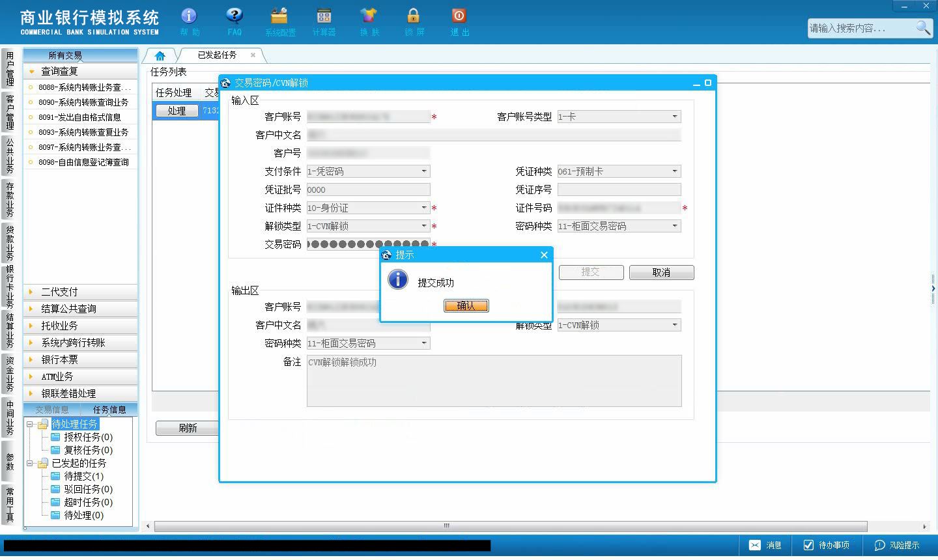This screenshot has height=560, width=938.
Task: Collapse 已发起的任务 tree node
Action: tap(30, 464)
